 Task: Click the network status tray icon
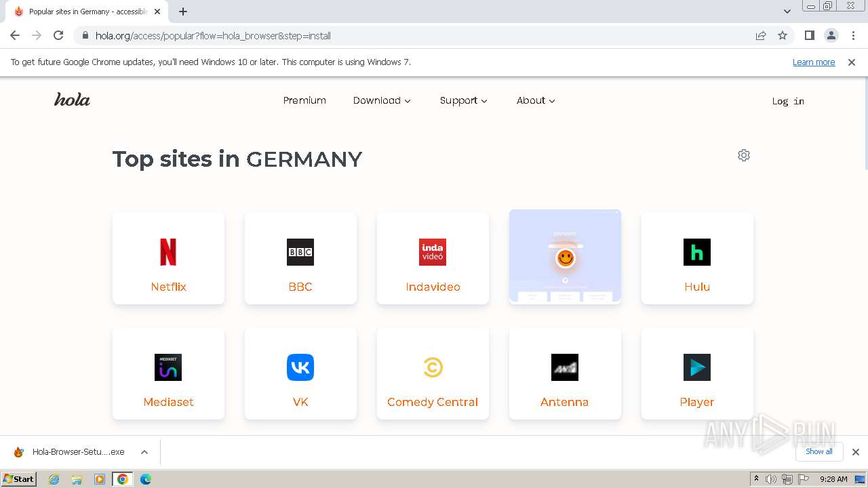point(787,479)
